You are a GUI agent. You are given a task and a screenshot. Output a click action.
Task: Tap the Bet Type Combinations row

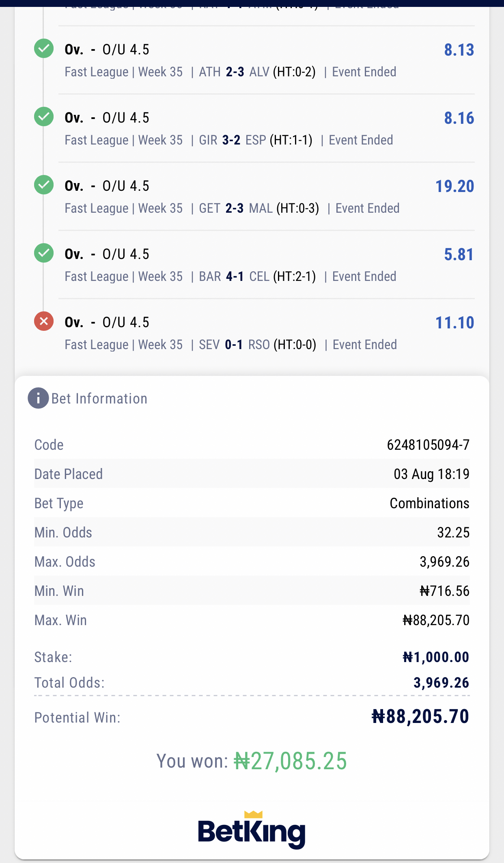(x=252, y=503)
